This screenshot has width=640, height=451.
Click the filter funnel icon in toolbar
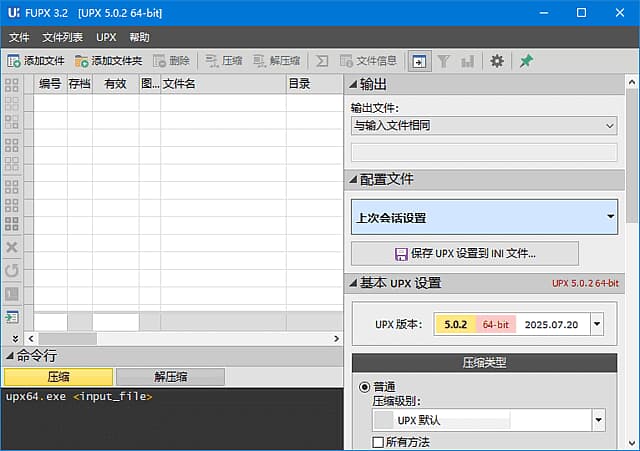pyautogui.click(x=444, y=61)
